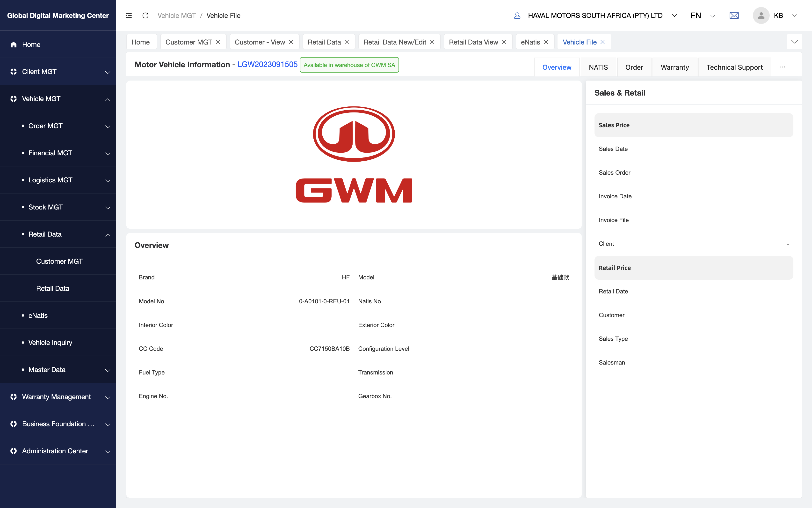Expand the Master Data submenu
The image size is (812, 508).
pos(108,370)
